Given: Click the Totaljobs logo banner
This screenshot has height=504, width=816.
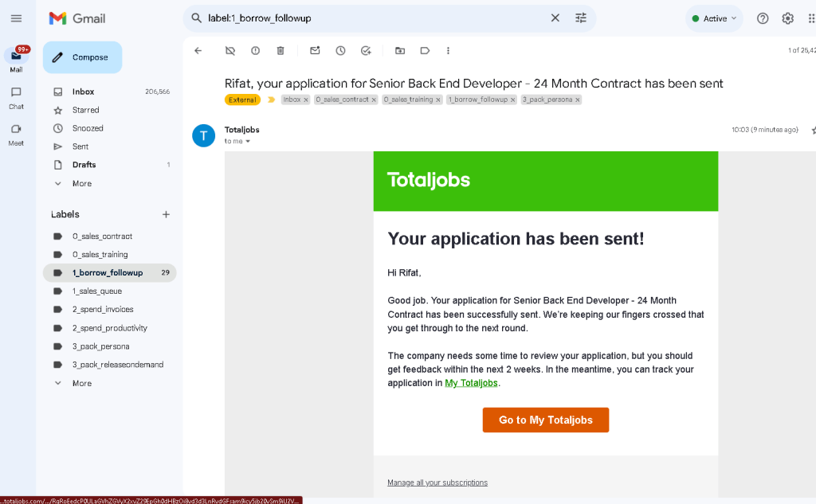Looking at the screenshot, I should [545, 181].
